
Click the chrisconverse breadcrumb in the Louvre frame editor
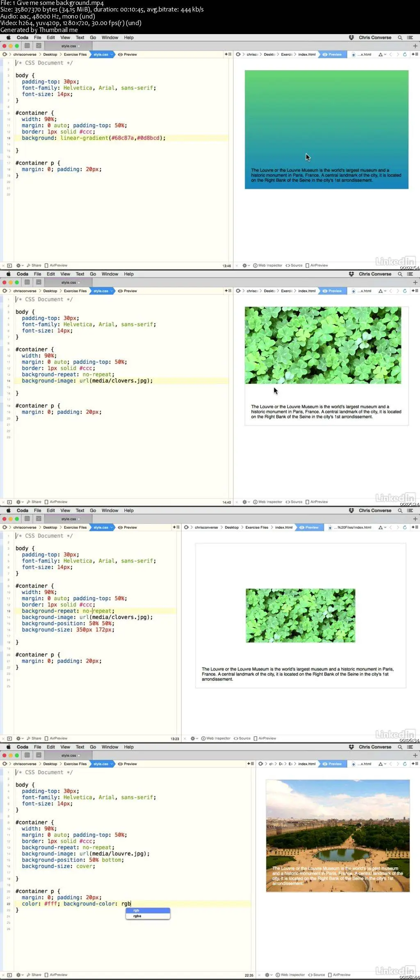(25, 764)
